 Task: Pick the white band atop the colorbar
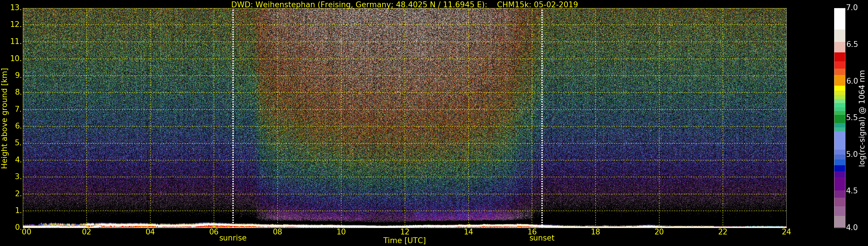pos(839,19)
